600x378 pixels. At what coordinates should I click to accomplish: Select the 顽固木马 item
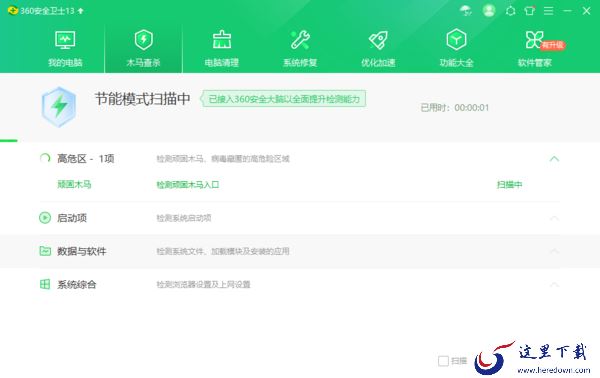pos(74,184)
